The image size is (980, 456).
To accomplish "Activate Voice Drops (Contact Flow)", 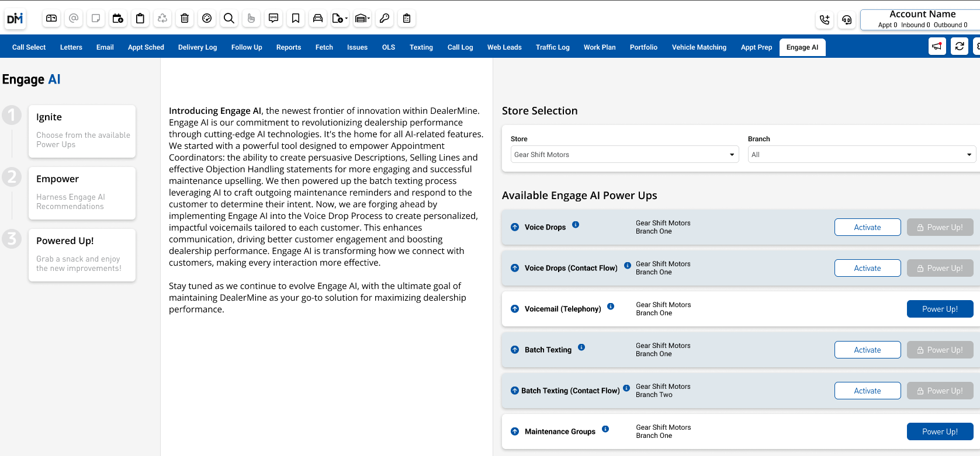I will 868,268.
